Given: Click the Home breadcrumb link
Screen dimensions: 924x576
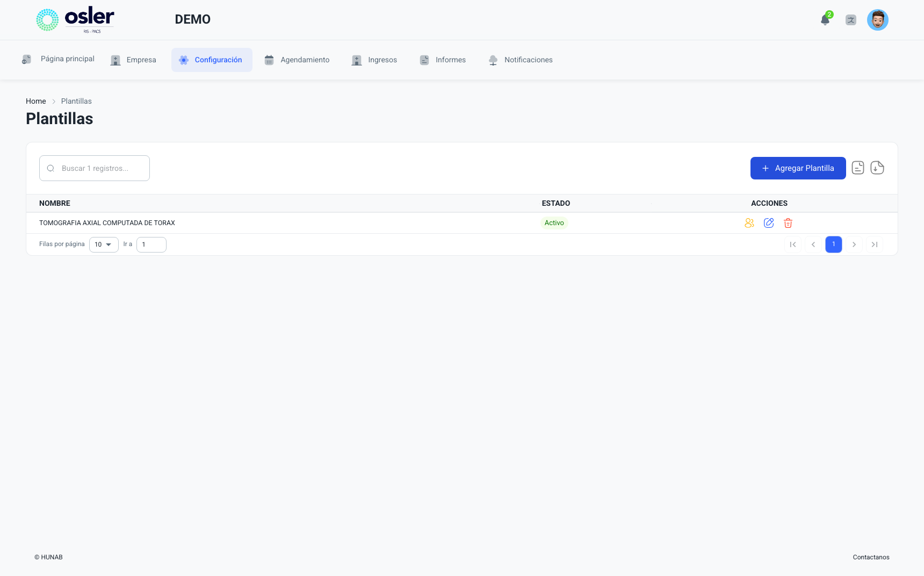Looking at the screenshot, I should (36, 101).
